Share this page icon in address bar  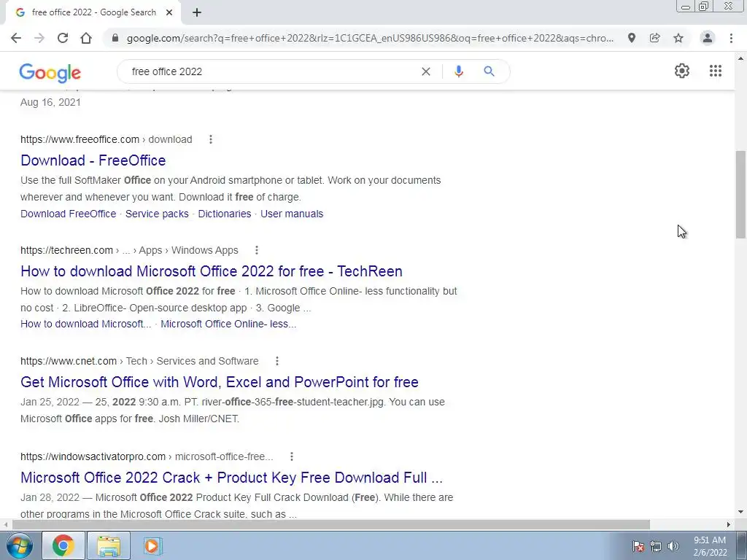[655, 38]
